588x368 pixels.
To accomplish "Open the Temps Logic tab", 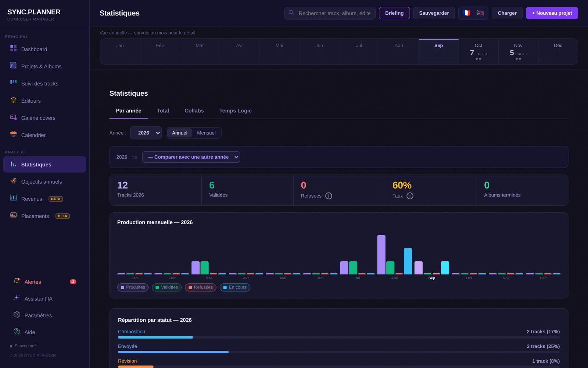I will pos(235,111).
